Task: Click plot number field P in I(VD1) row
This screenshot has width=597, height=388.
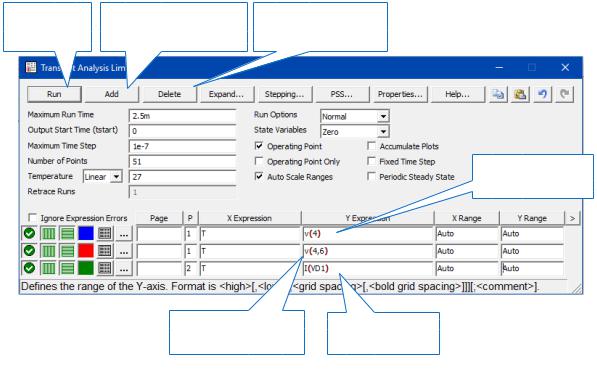Action: 191,268
